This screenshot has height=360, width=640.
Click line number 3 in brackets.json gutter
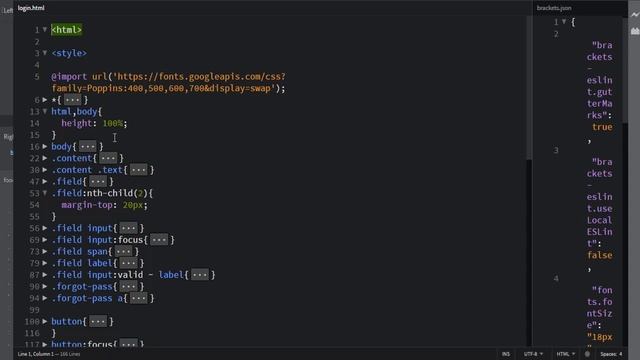pos(556,150)
